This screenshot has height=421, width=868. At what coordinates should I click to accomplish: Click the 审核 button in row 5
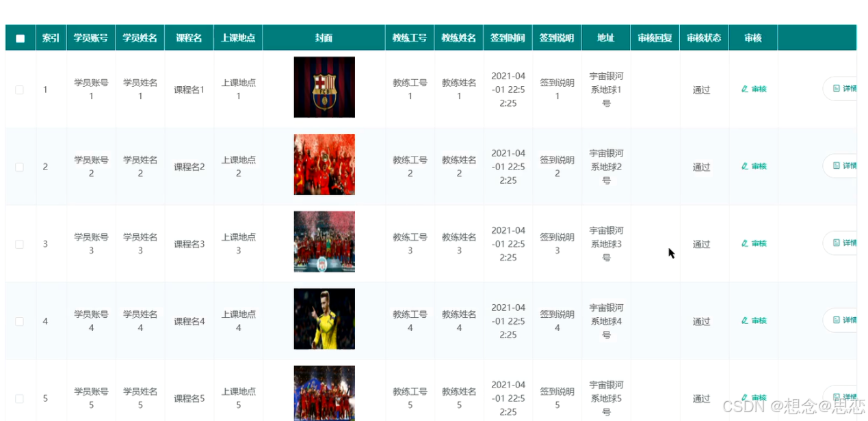(x=754, y=398)
